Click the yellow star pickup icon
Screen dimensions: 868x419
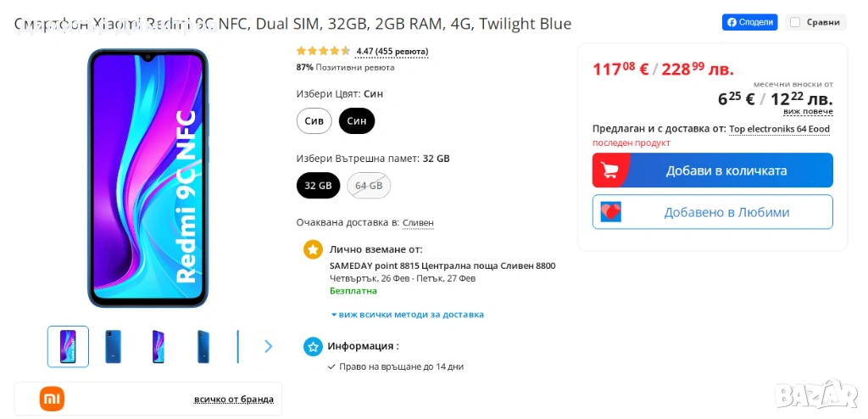[314, 249]
